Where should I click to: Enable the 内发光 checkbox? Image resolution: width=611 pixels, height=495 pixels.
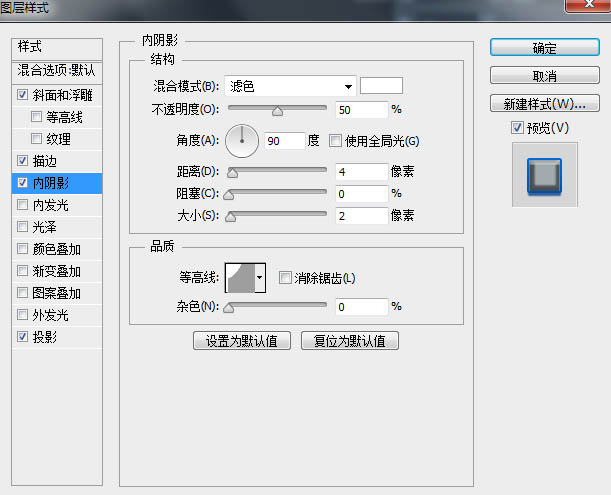click(22, 205)
